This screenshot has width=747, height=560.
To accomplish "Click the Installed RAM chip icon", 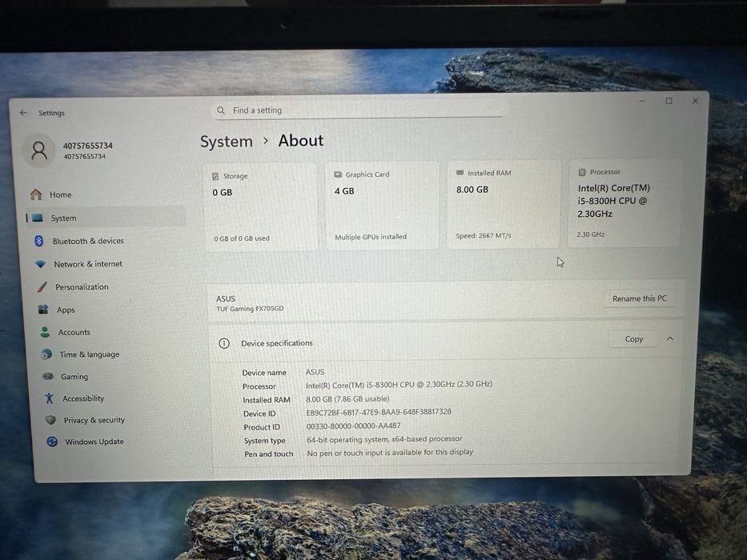I will tap(460, 173).
